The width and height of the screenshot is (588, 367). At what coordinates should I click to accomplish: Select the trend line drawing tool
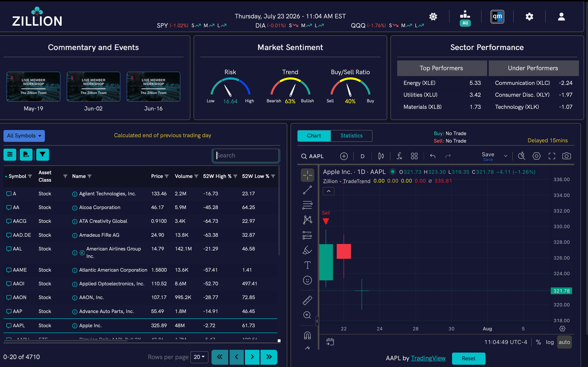click(307, 190)
